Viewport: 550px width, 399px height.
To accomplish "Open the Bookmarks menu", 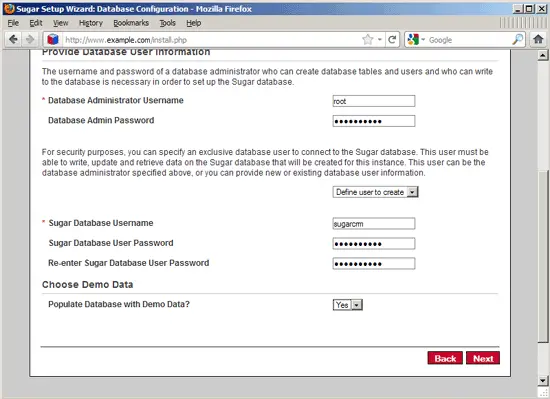I will point(131,23).
